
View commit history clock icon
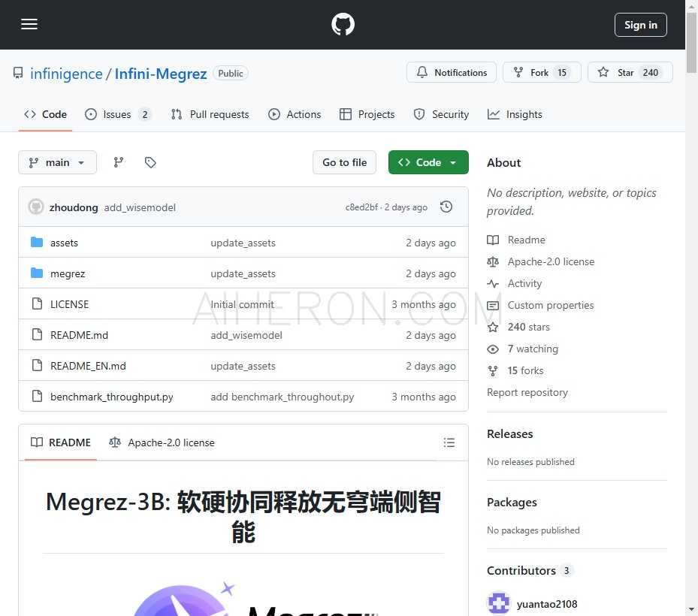coord(446,207)
